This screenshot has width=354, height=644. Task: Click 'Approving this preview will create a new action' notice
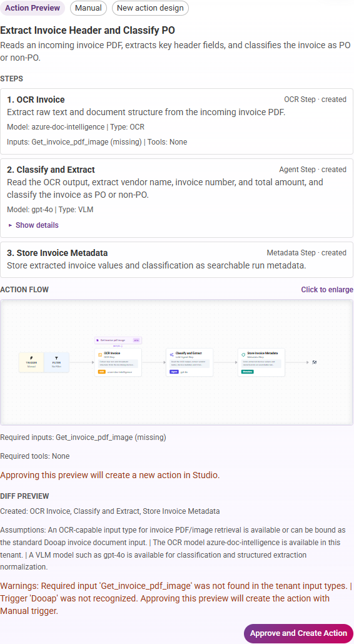(110, 476)
